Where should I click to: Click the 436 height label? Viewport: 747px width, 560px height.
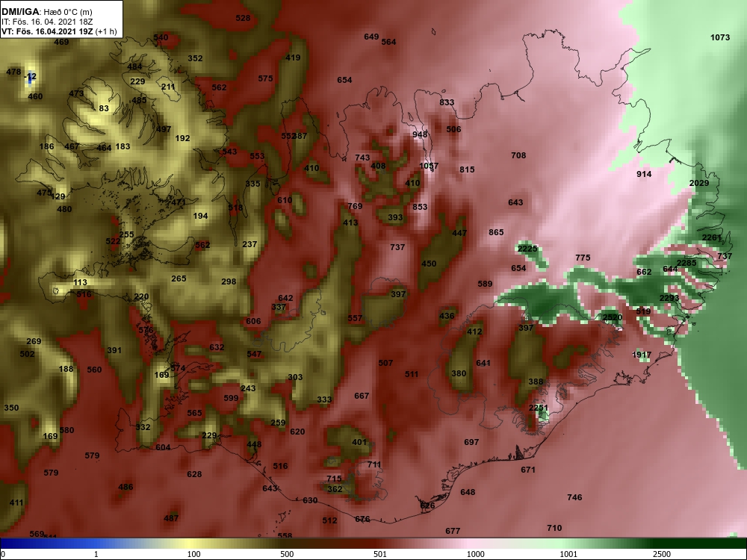tap(447, 316)
